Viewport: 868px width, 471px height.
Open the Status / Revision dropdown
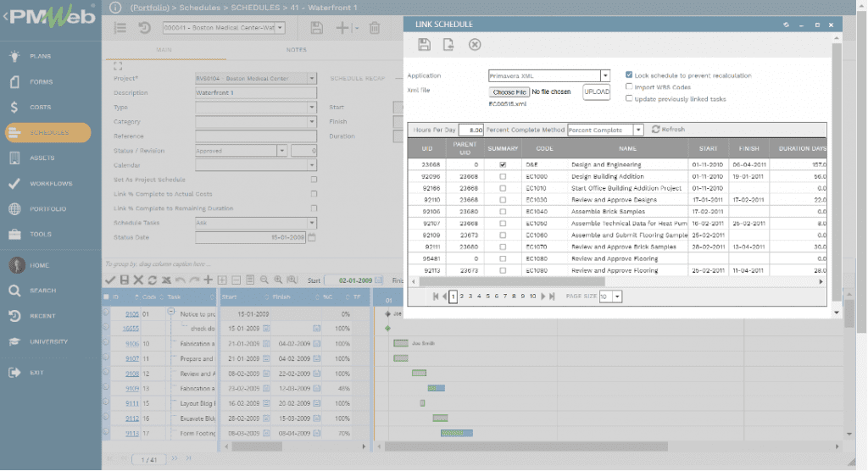point(281,151)
